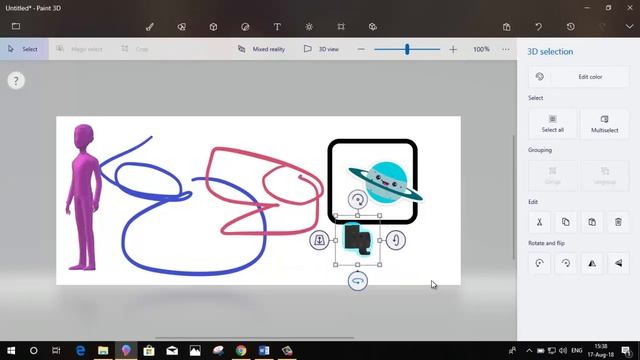This screenshot has height=360, width=640.
Task: Open the help question mark button
Action: (x=16, y=81)
